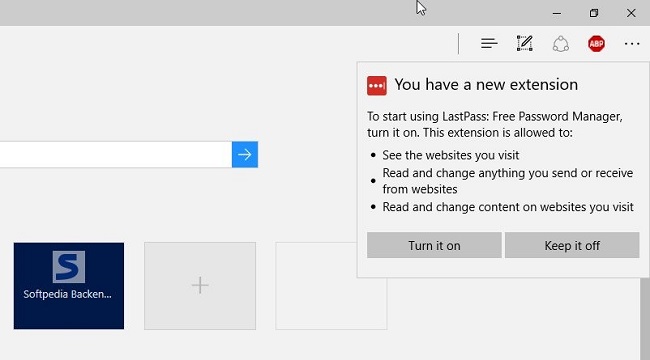Click inside the search input field
Screen dimensions: 650x360
[116, 155]
